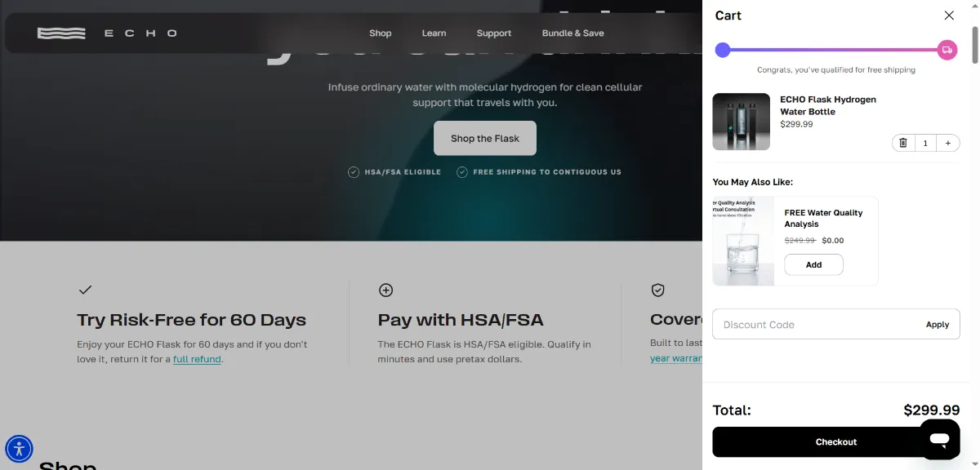Click the free shipping congrats message
Image resolution: width=980 pixels, height=470 pixels.
[836, 70]
